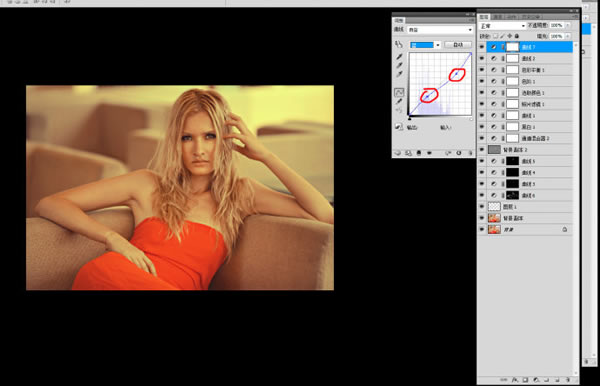
Task: Hide the top selected curves layer
Action: pyautogui.click(x=482, y=47)
